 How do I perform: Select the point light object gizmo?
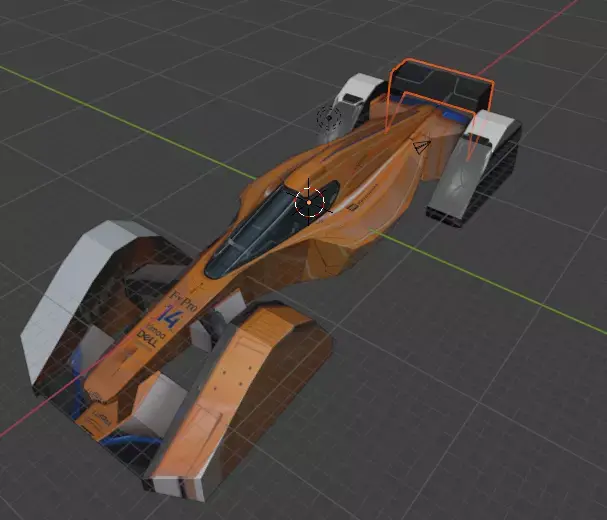(329, 117)
